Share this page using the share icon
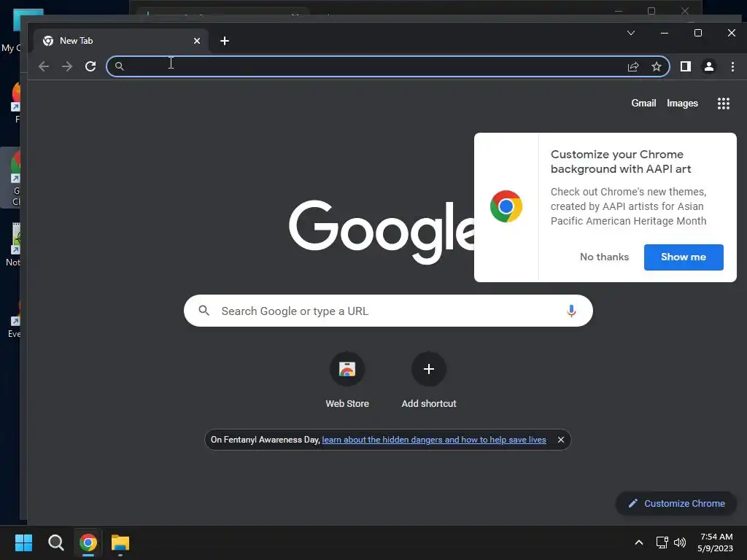This screenshot has width=747, height=560. pyautogui.click(x=633, y=66)
